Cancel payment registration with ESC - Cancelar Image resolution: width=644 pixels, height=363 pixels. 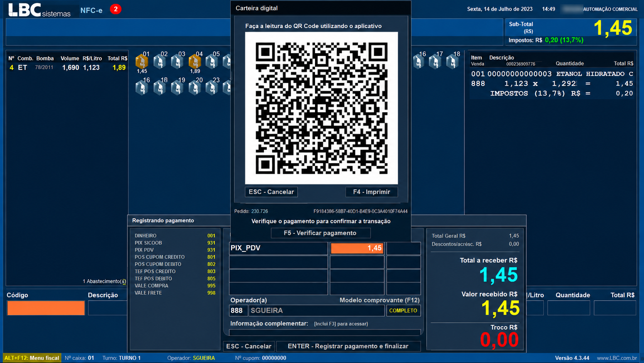(x=249, y=346)
